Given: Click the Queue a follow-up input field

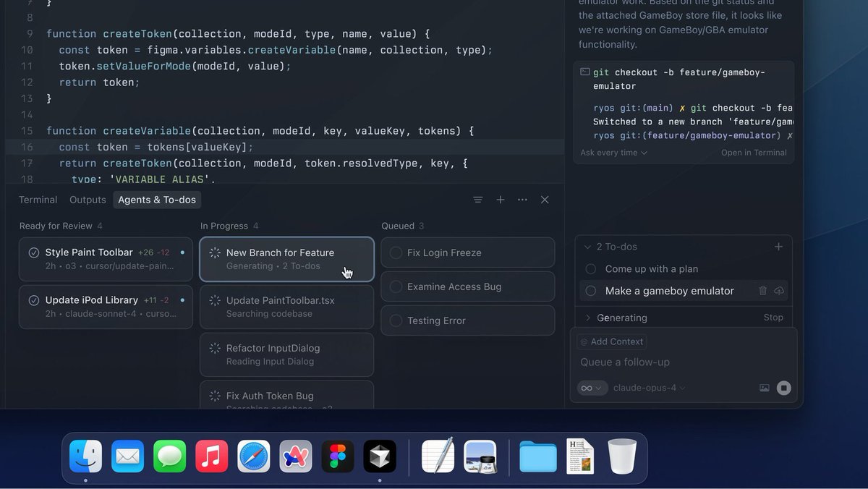Looking at the screenshot, I should coord(684,362).
